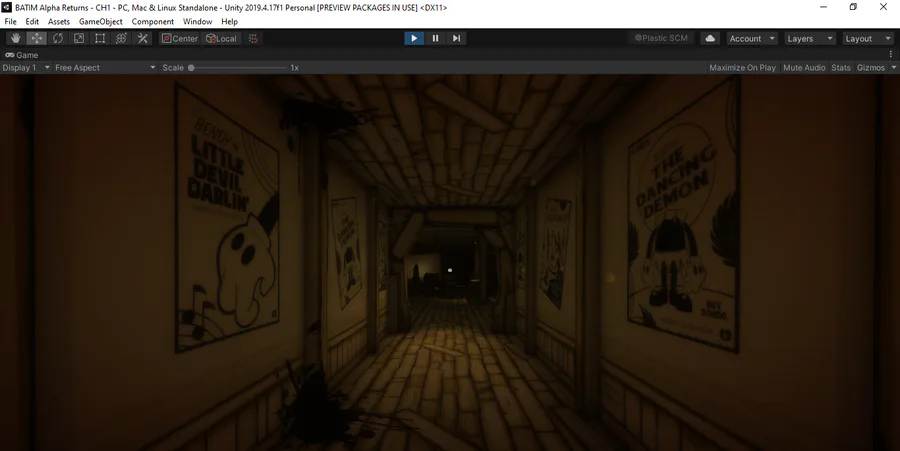Screen dimensions: 900x451
Task: Click the cloud services icon
Action: 710,38
